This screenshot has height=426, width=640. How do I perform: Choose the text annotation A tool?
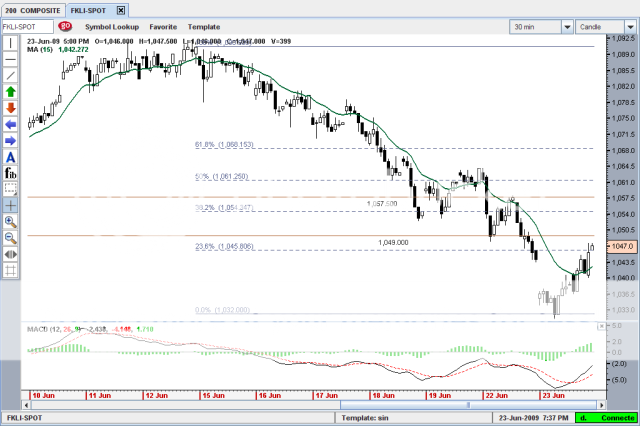(11, 157)
